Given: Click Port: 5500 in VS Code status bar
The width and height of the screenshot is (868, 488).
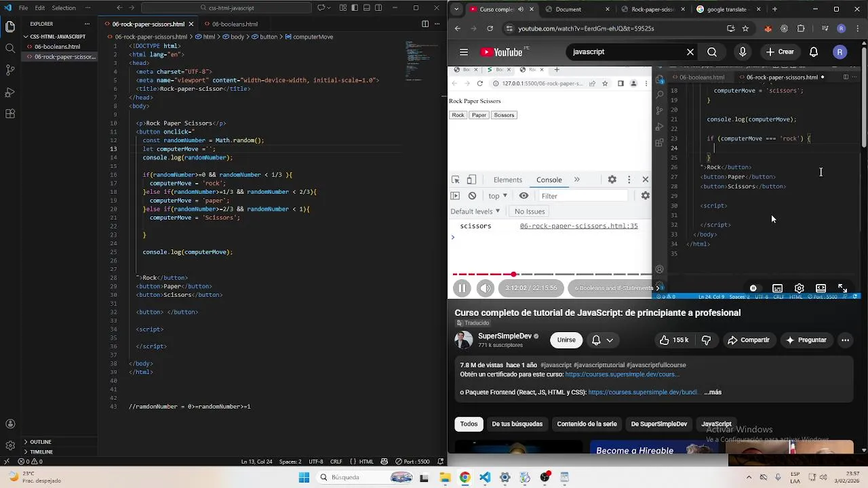Looking at the screenshot, I should point(413,462).
